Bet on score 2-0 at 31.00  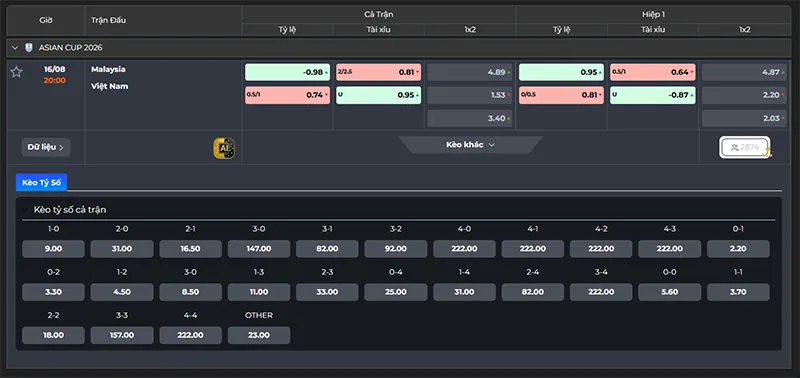point(122,249)
